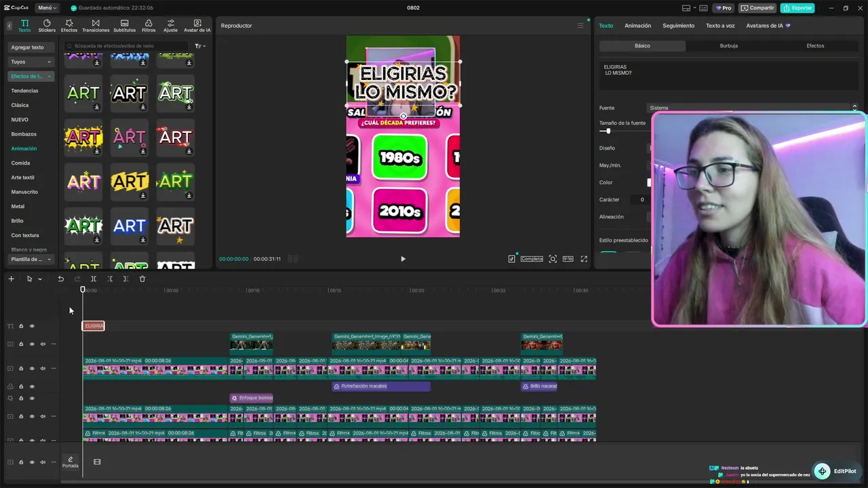This screenshot has width=868, height=488.
Task: Choose the selection cursor tool
Action: (29, 279)
